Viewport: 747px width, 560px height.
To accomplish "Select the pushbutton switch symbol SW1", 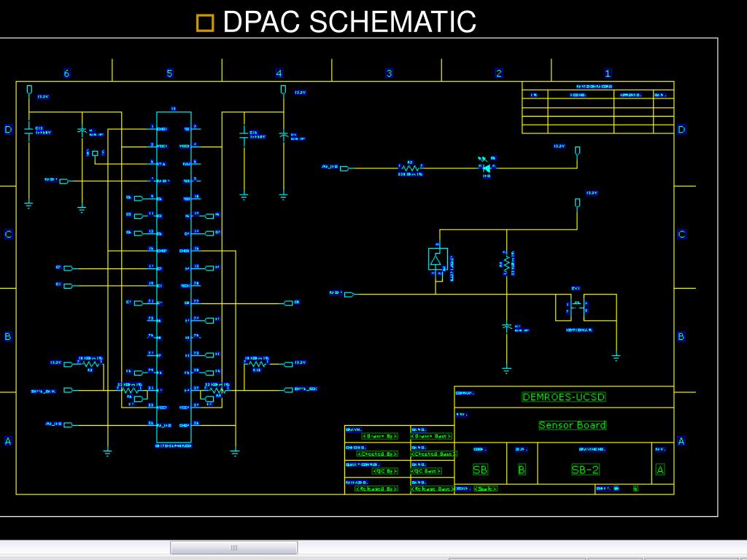I will coord(577,307).
